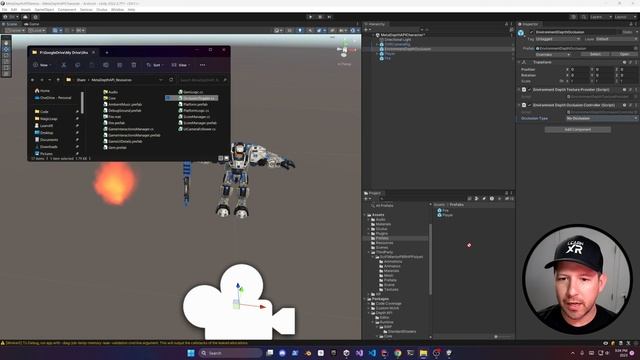The width and height of the screenshot is (640, 360).
Task: Switch to the Game tab
Action: tap(31, 24)
